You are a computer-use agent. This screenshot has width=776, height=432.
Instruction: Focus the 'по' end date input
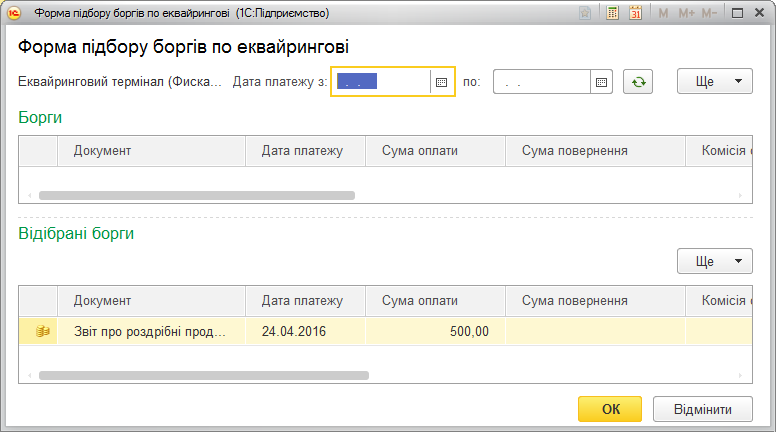coord(542,82)
